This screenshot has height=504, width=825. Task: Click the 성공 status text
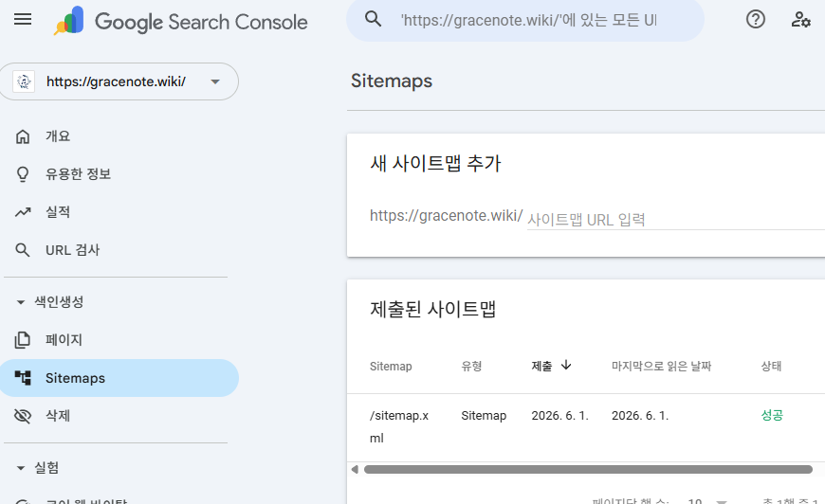(x=772, y=415)
